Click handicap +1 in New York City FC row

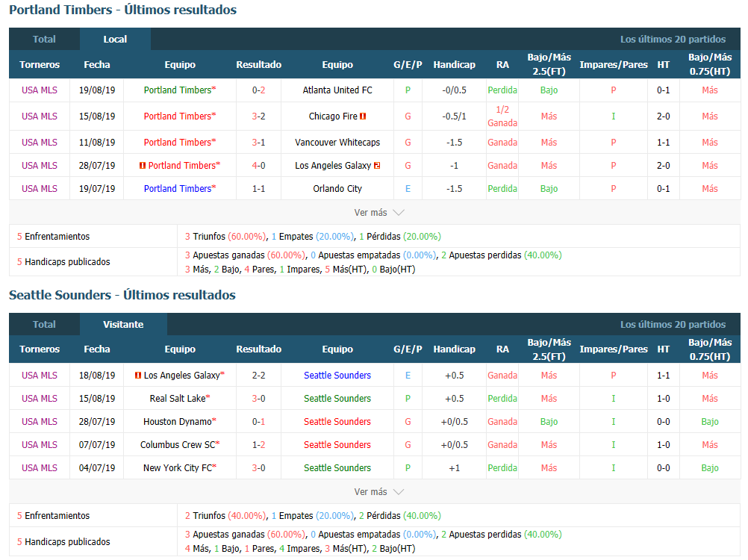point(454,468)
